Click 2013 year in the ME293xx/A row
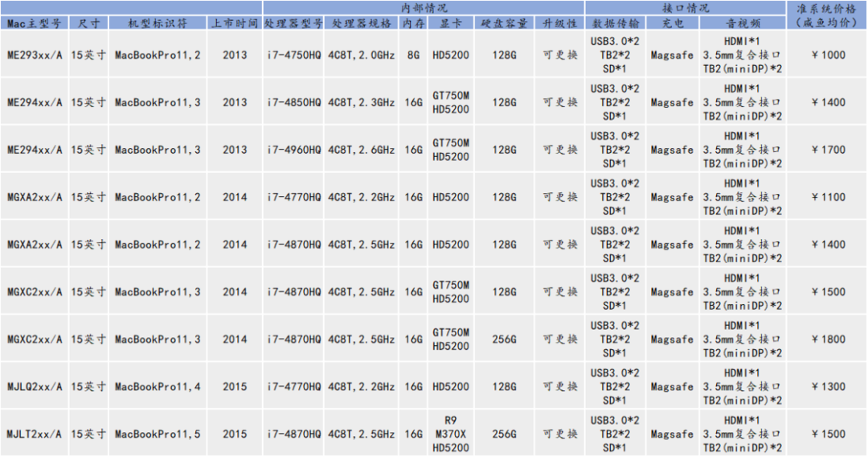 coord(235,55)
